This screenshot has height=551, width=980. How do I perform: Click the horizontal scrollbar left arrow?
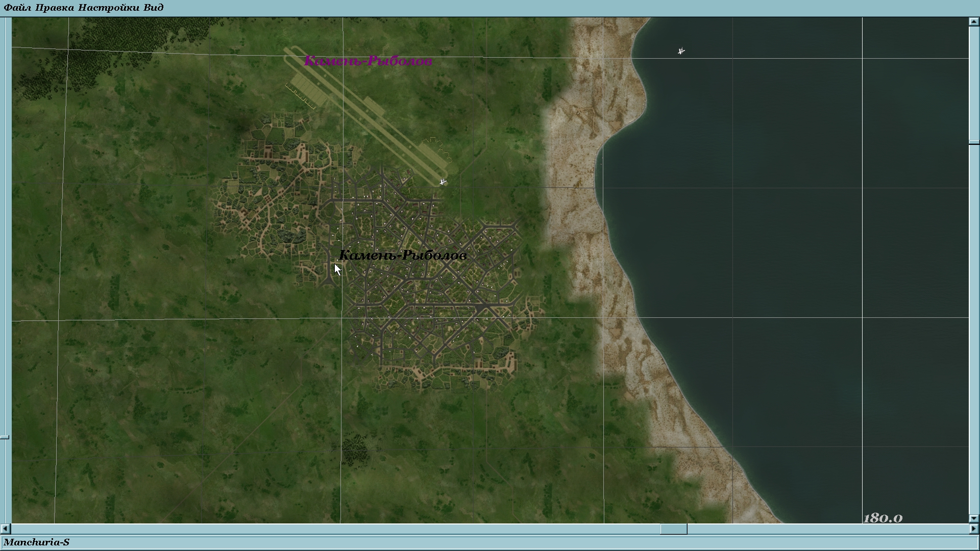coord(5,529)
